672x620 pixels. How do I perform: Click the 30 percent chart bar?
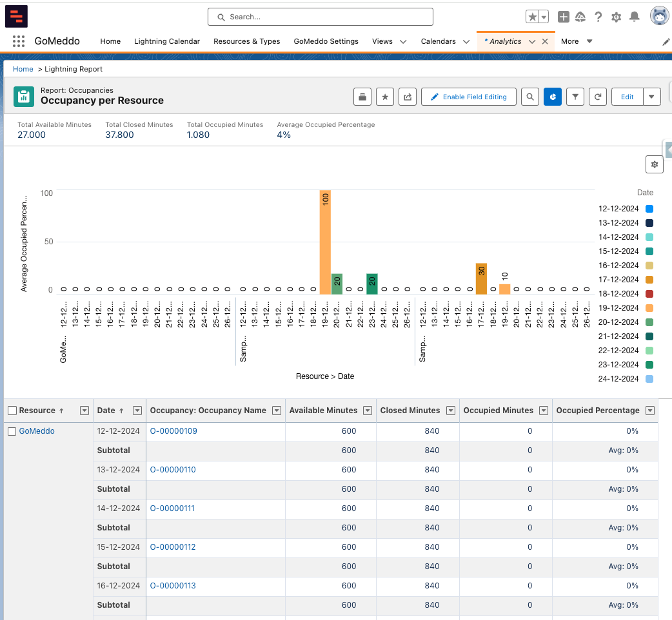point(481,279)
